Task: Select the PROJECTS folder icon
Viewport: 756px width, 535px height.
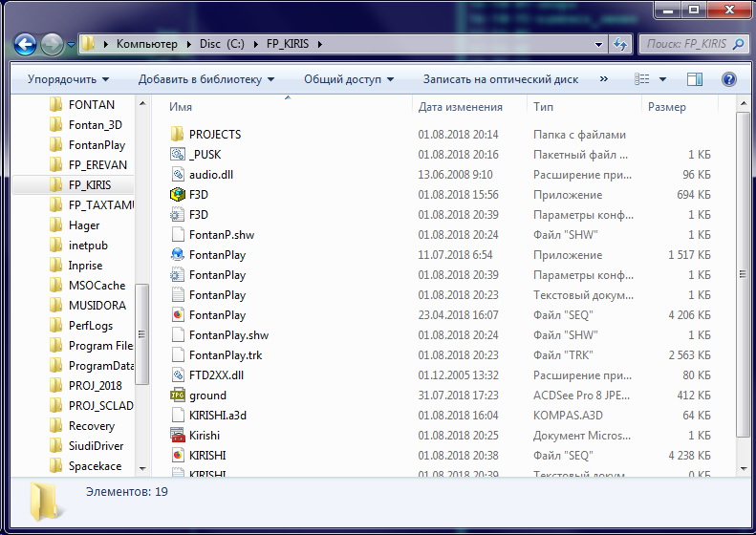Action: [x=178, y=134]
